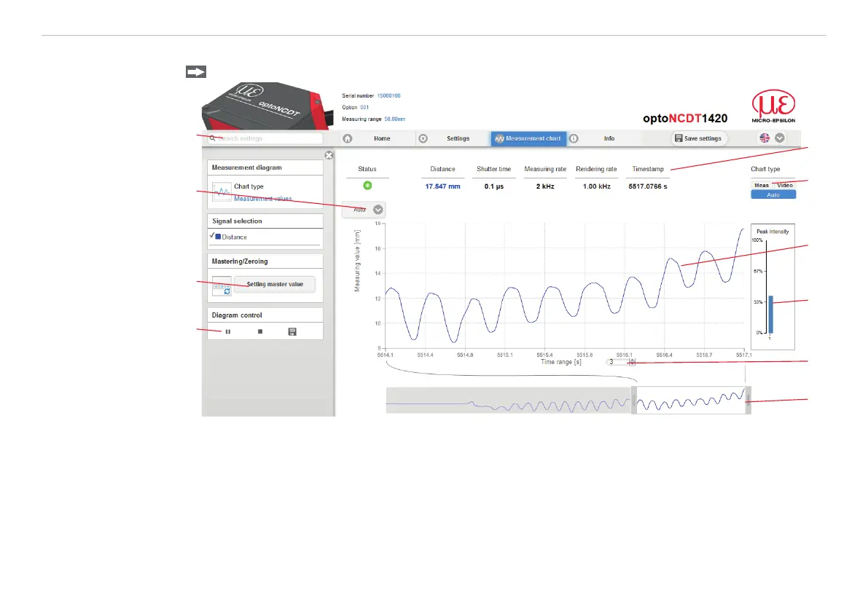Click the Timestamp 5517.0766 s value

tap(648, 186)
